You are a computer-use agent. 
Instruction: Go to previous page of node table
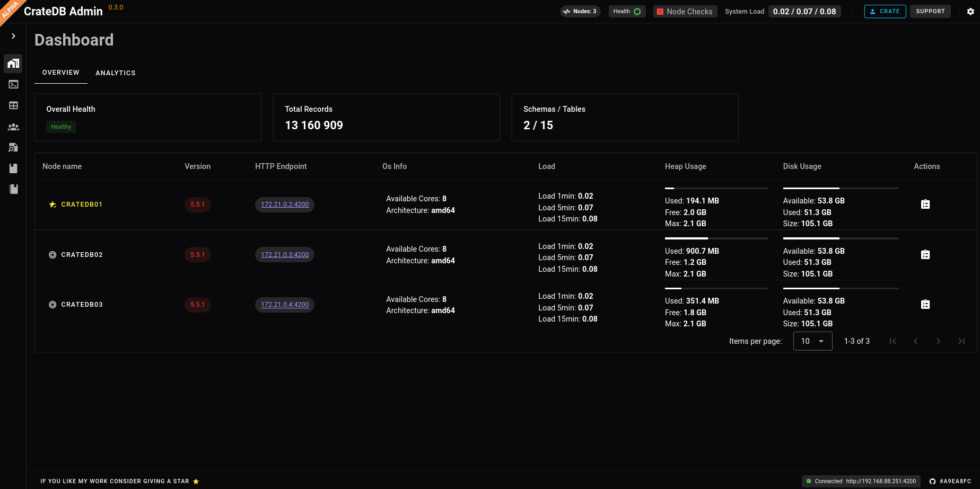pos(916,341)
